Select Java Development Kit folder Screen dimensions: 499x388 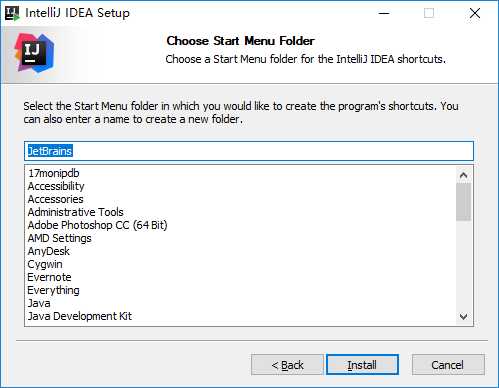tap(80, 316)
